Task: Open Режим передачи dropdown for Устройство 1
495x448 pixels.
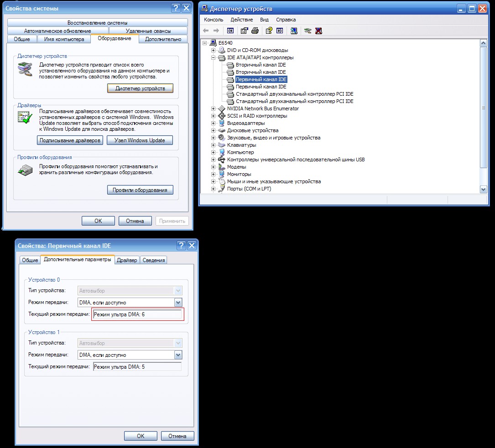Action: coord(178,355)
